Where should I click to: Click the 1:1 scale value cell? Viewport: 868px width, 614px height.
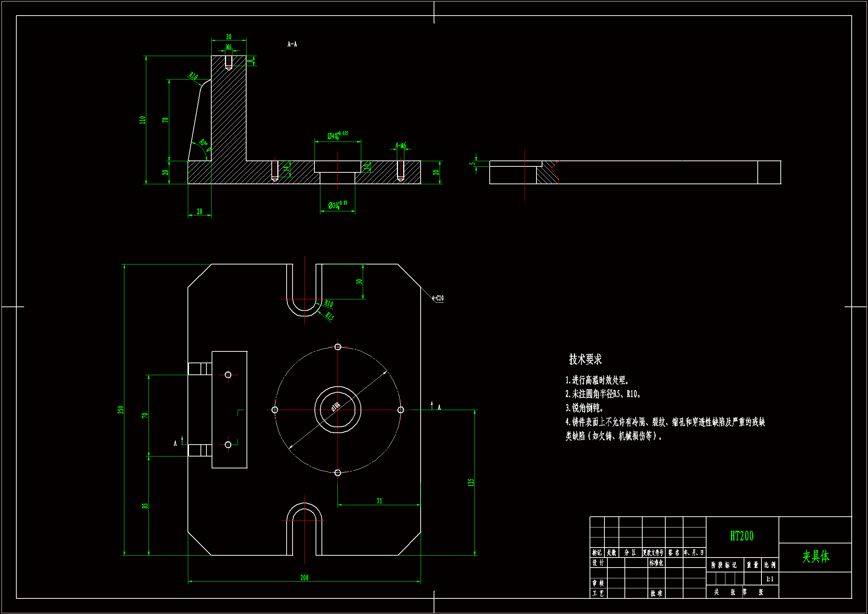click(769, 579)
